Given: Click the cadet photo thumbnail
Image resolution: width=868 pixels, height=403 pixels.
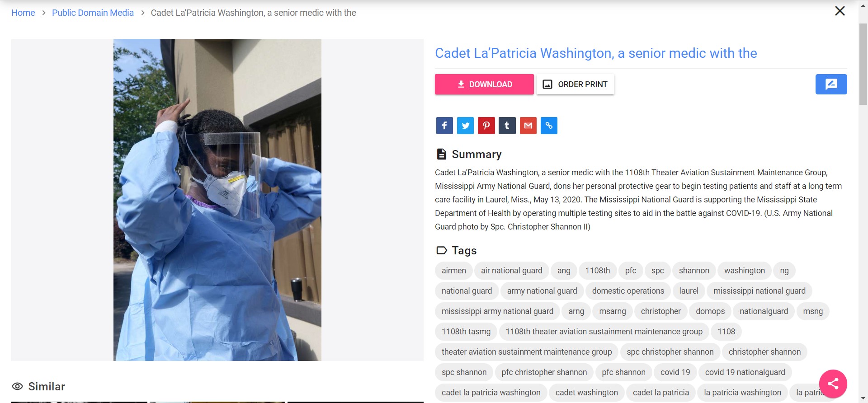Looking at the screenshot, I should tap(217, 200).
